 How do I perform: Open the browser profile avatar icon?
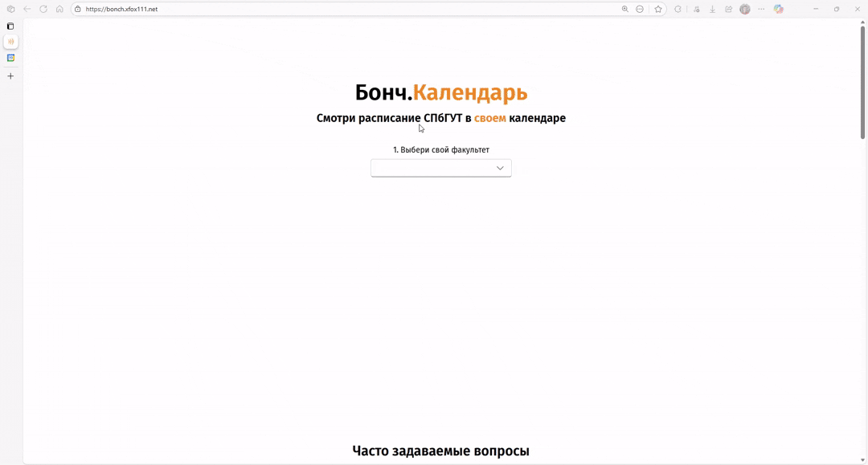744,9
